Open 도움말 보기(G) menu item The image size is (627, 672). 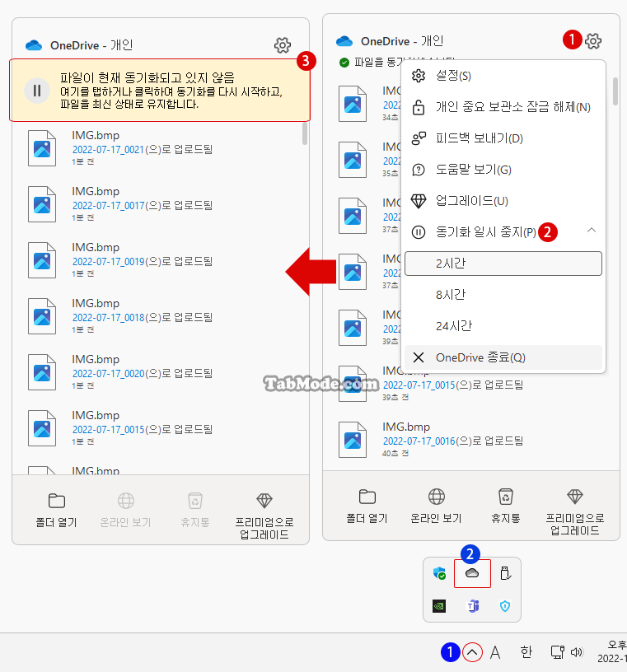pos(503,170)
